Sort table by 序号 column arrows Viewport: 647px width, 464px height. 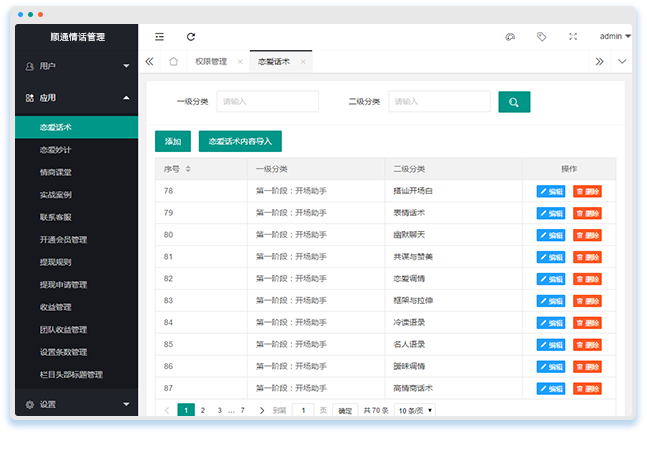click(188, 169)
